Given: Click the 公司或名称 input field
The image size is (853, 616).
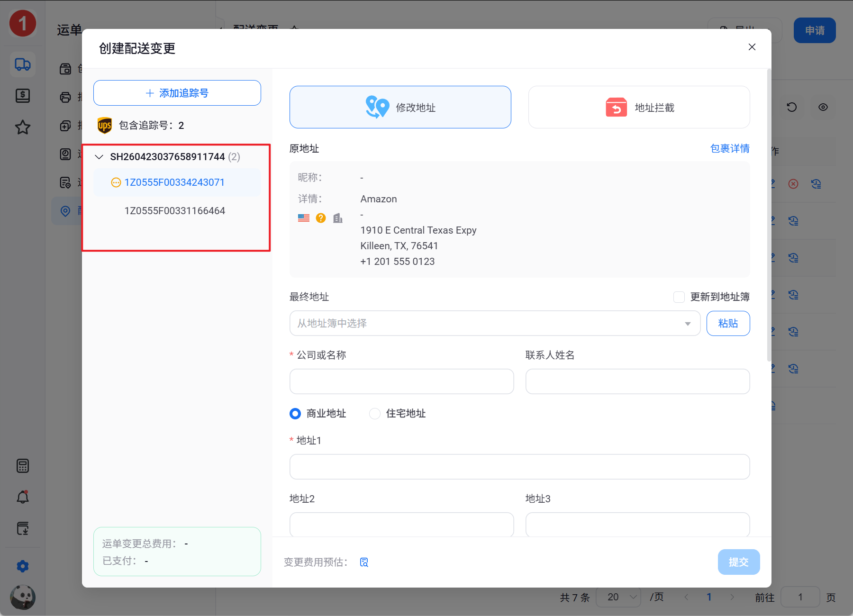Looking at the screenshot, I should pyautogui.click(x=402, y=381).
